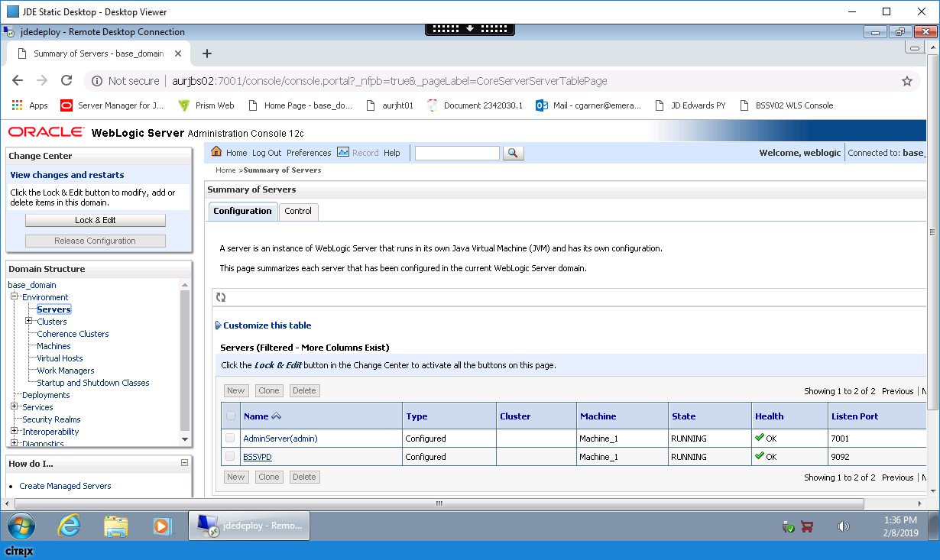Expand the Diagnostics tree node
Viewport: 940px width, 560px height.
[15, 443]
